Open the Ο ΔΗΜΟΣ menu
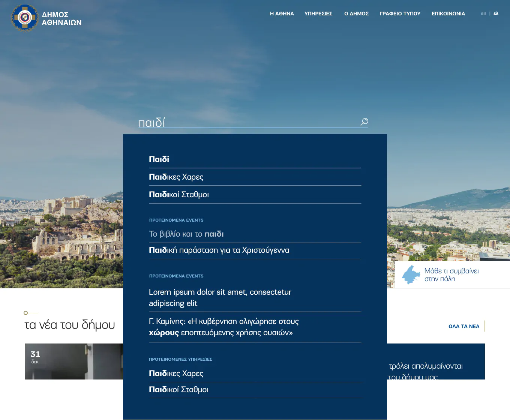510x420 pixels. [357, 13]
